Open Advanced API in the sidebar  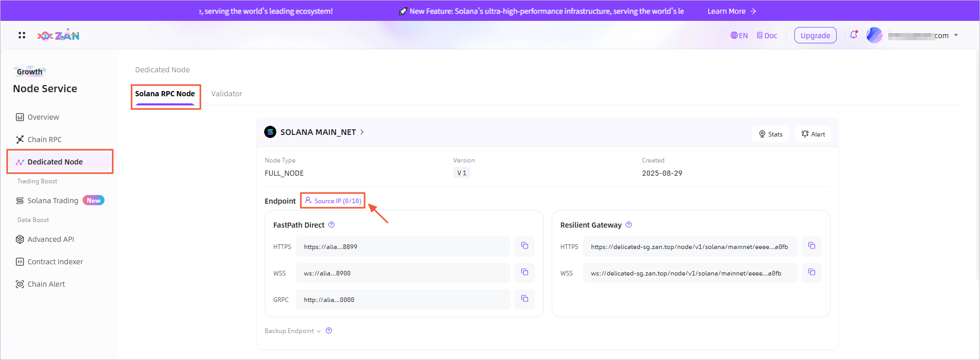(45, 239)
